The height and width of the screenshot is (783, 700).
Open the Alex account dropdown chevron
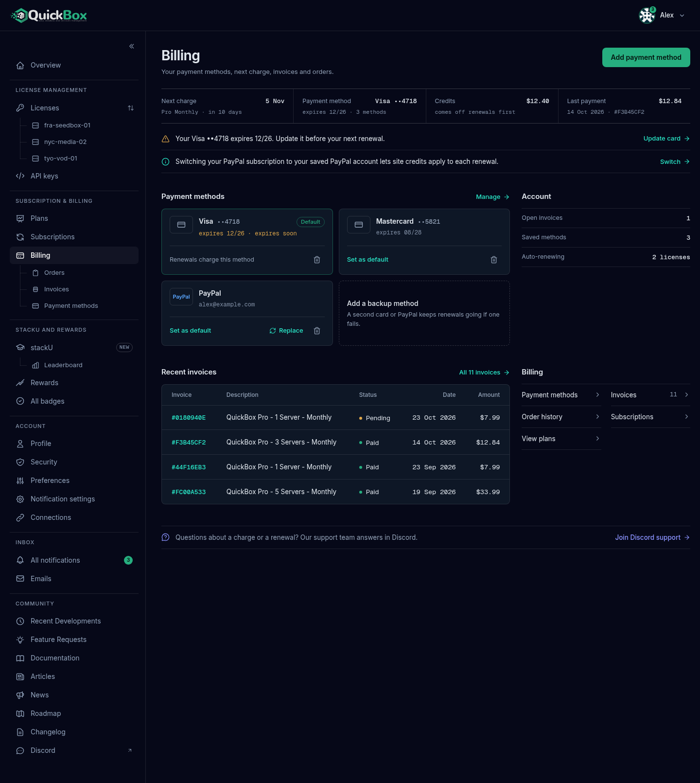pos(682,16)
